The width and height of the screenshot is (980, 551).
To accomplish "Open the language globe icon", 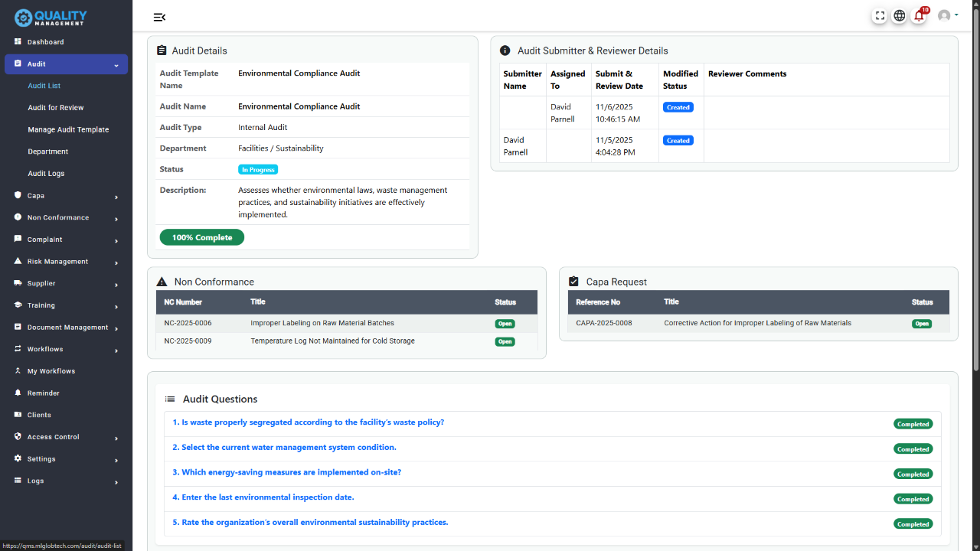I will click(x=900, y=16).
